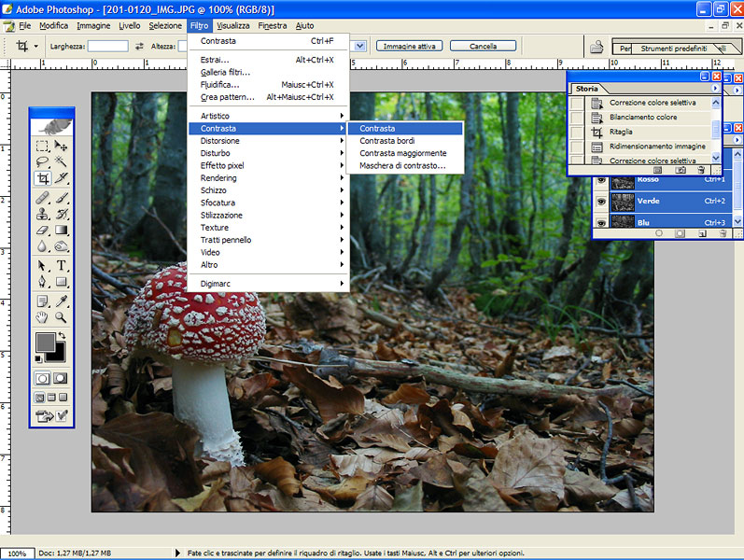744x560 pixels.
Task: Activate the Hand tool
Action: click(43, 317)
